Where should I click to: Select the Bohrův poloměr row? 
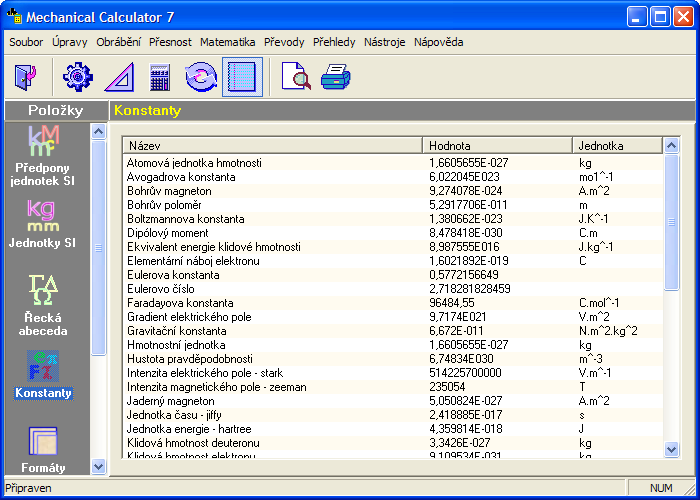tap(393, 205)
